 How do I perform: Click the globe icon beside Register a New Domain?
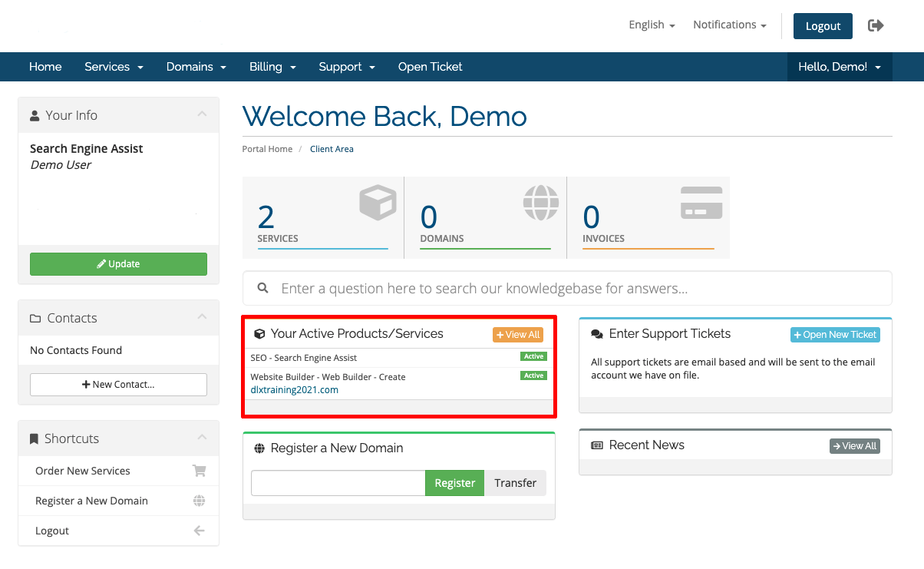coord(199,501)
